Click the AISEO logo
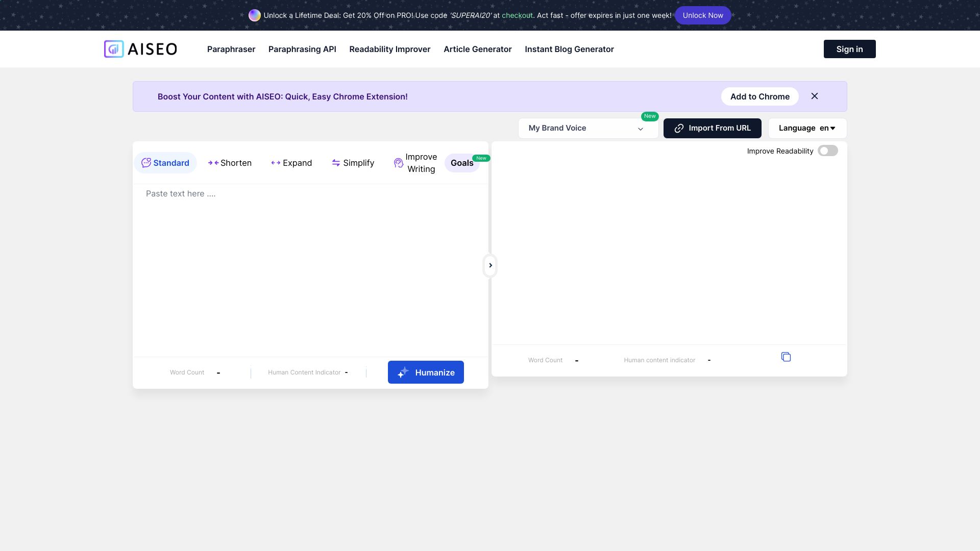This screenshot has height=551, width=980. click(x=140, y=49)
